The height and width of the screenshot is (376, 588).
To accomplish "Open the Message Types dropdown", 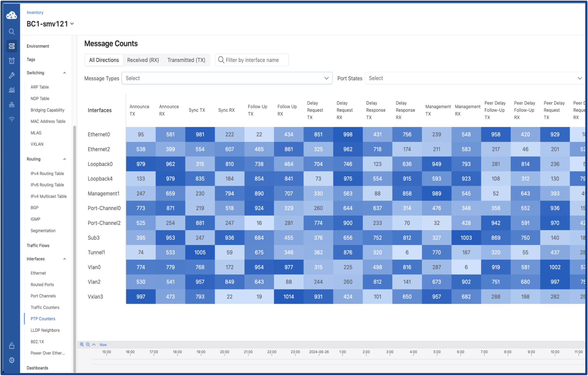I will click(227, 78).
